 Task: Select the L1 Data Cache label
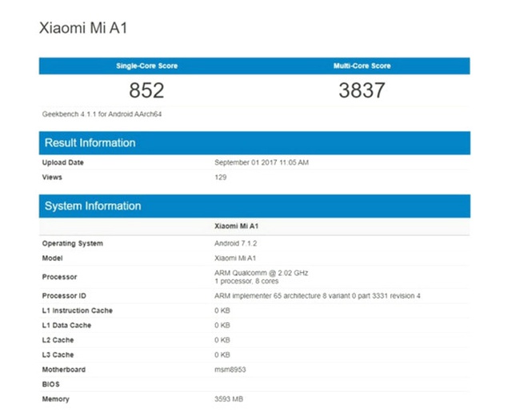pyautogui.click(x=66, y=326)
